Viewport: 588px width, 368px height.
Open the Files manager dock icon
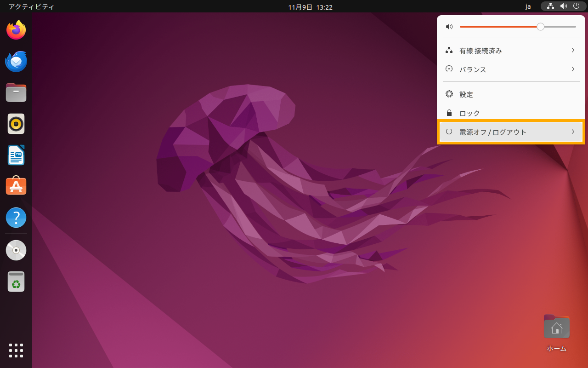coord(16,92)
